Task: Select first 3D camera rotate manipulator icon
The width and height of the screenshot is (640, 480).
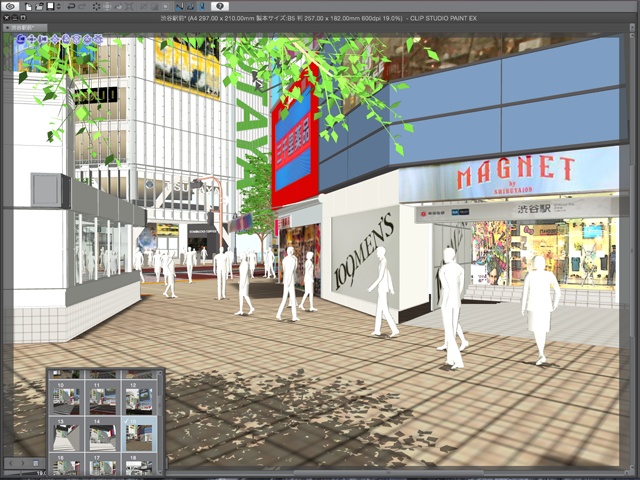Action: click(x=21, y=39)
